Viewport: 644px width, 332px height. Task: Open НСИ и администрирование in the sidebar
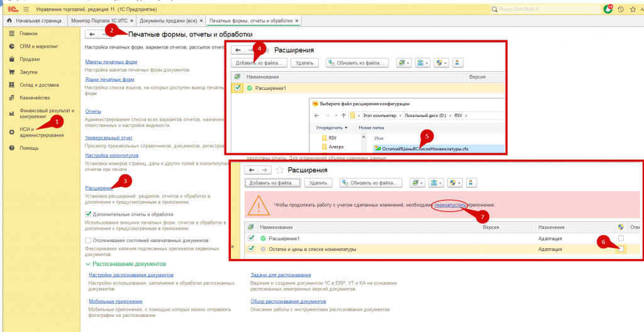coord(42,132)
